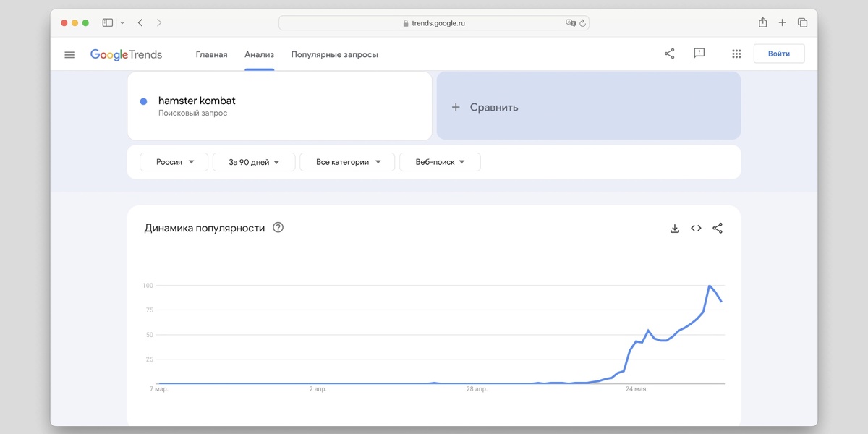The height and width of the screenshot is (434, 868).
Task: Open the Все категории dropdown
Action: (347, 161)
